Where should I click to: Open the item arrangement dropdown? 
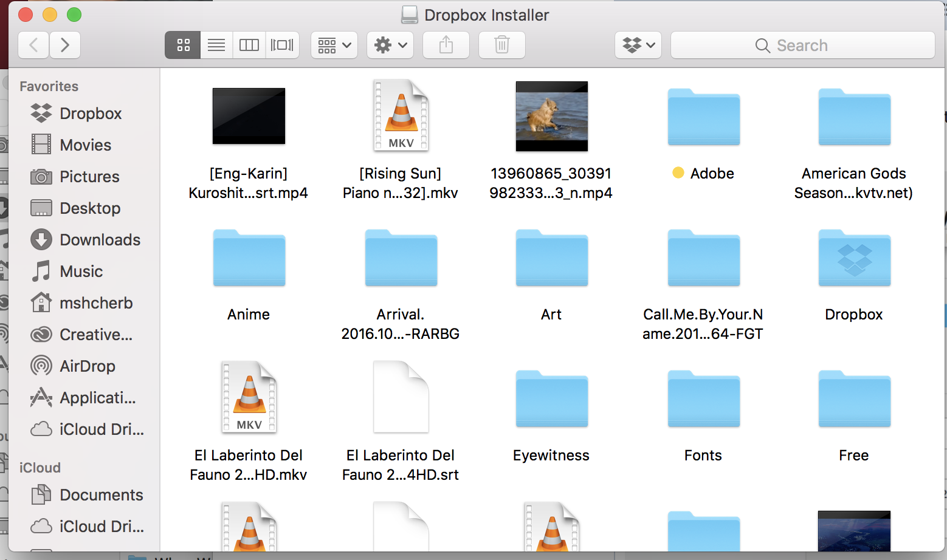click(334, 45)
